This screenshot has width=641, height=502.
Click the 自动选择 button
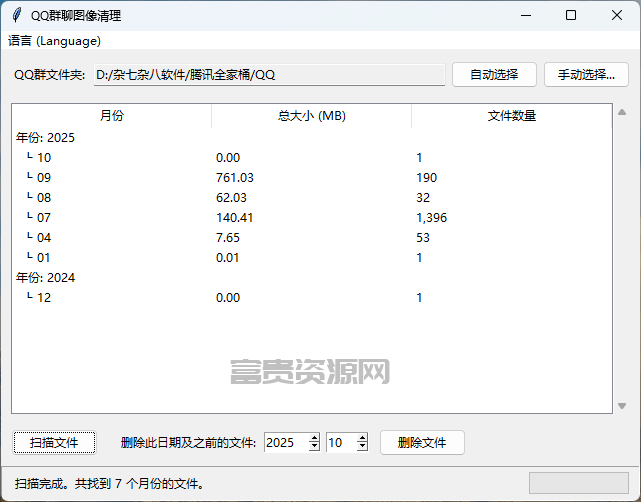click(494, 74)
